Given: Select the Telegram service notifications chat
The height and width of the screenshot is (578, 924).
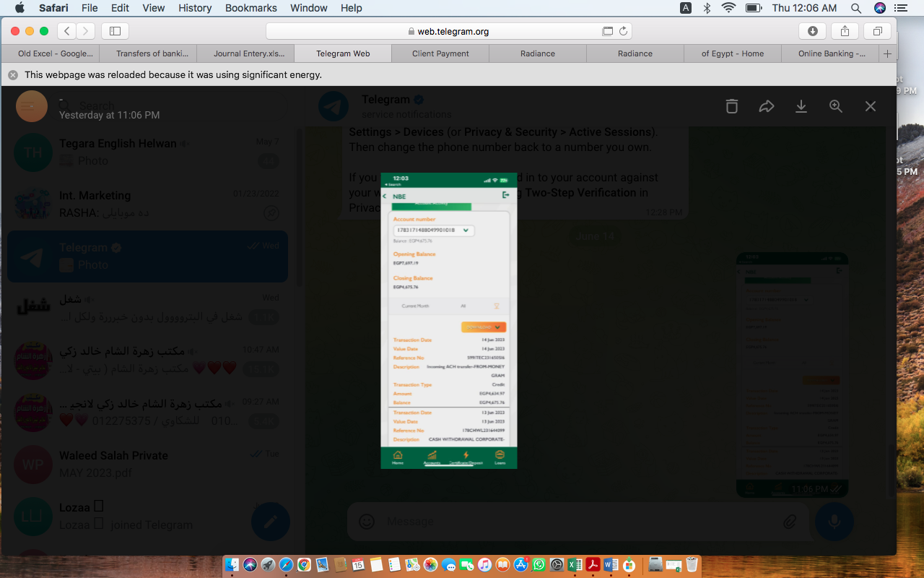Looking at the screenshot, I should coord(148,256).
